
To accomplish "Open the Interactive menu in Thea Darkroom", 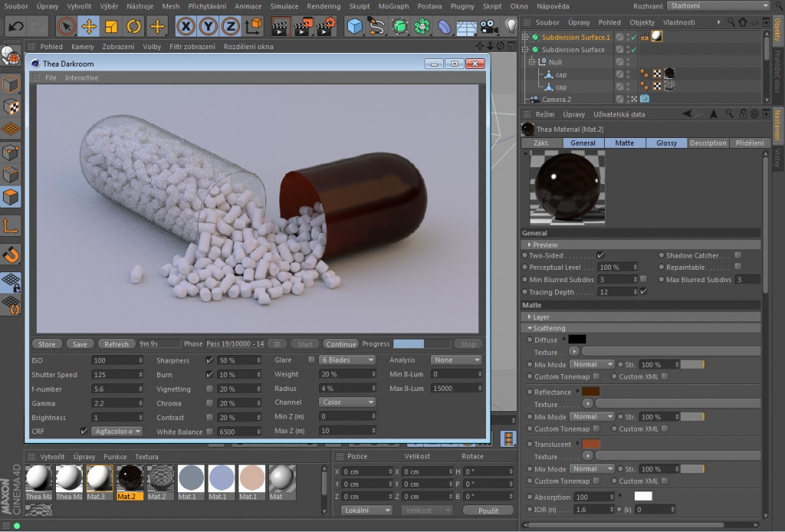I will click(x=81, y=77).
